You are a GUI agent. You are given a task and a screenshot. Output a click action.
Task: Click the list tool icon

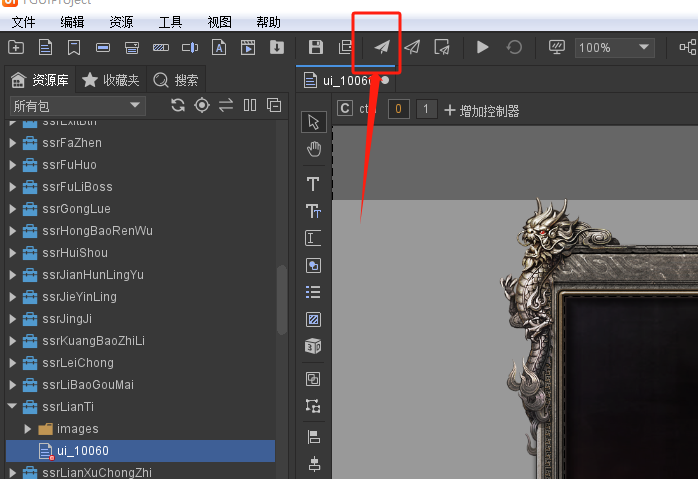313,292
